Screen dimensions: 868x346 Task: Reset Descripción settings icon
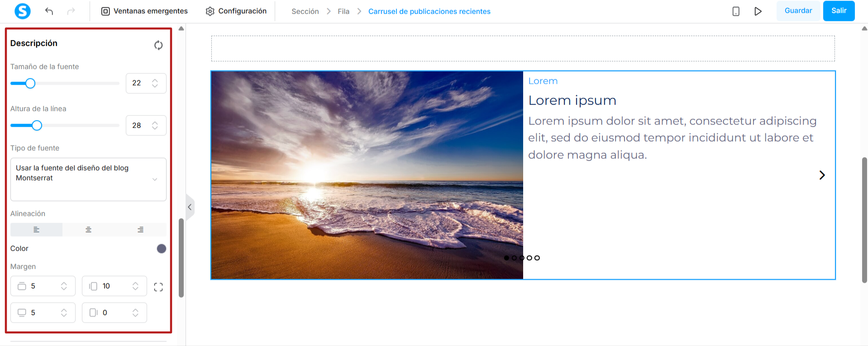158,45
